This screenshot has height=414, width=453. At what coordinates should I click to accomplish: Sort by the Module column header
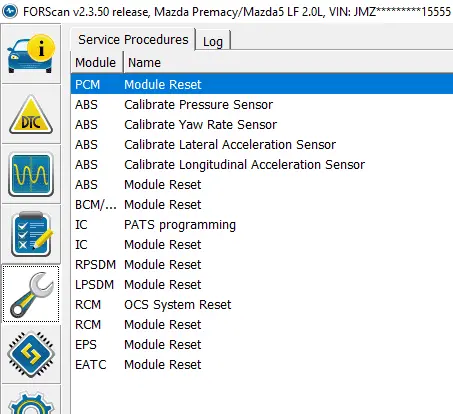(96, 62)
